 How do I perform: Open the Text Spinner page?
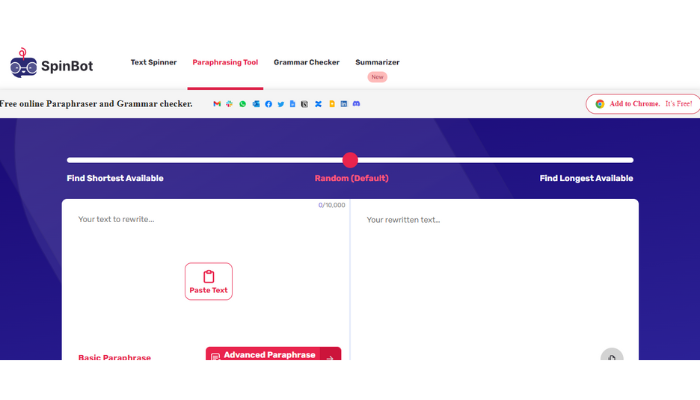[x=154, y=62]
